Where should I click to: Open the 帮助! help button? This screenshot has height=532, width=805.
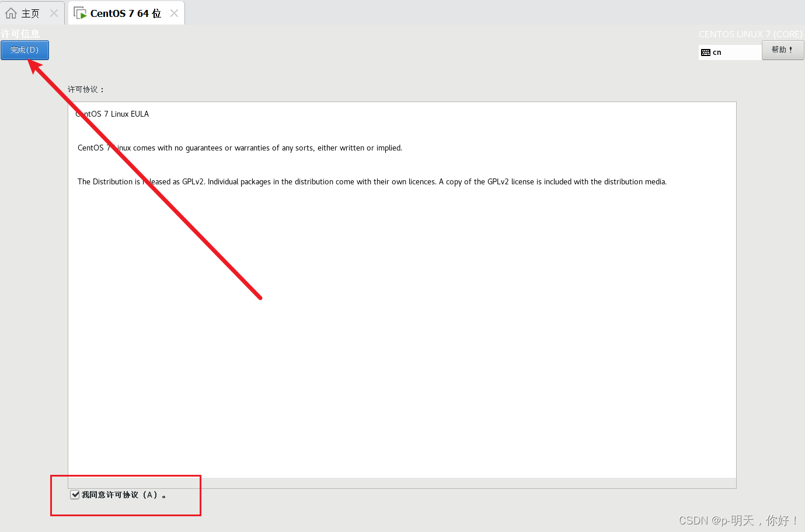coord(783,50)
